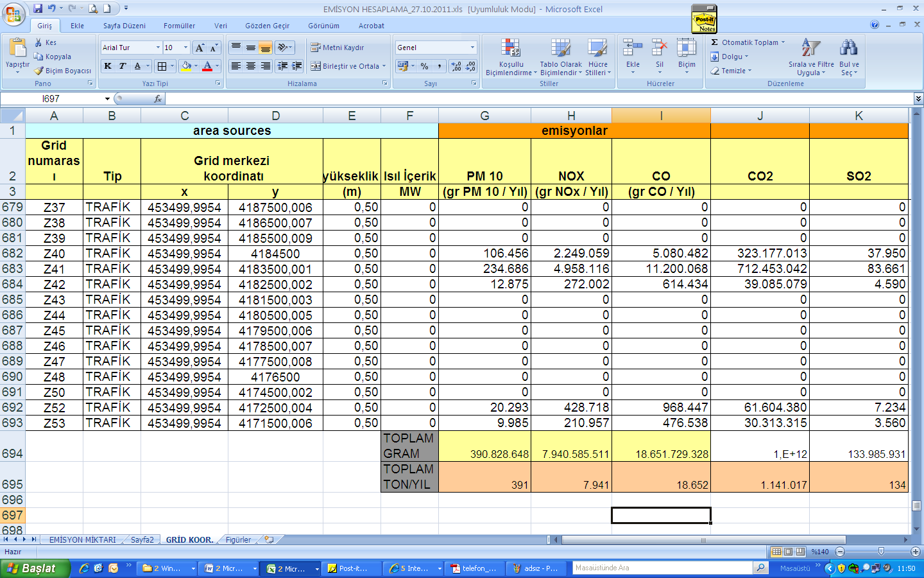Open the text orientation options

[285, 48]
